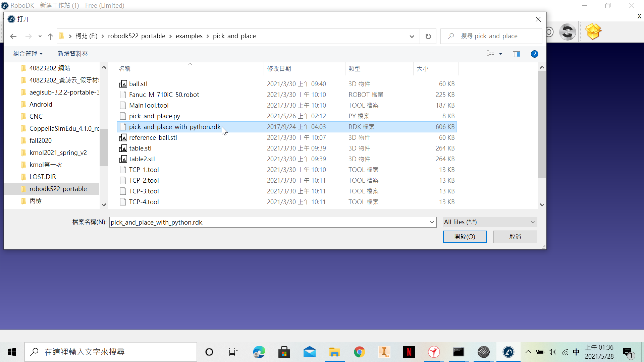Select table2.stl file
644x362 pixels.
coord(287,159)
